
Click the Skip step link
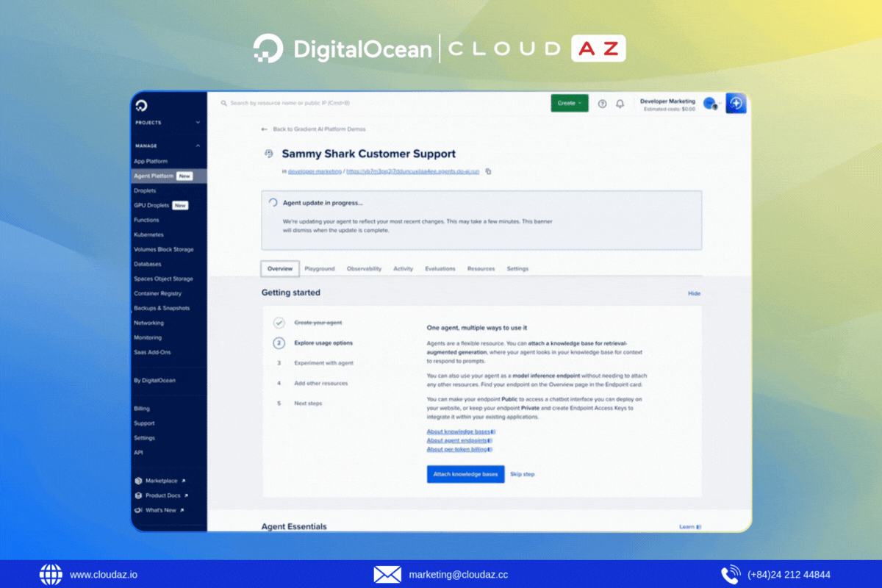pos(523,474)
